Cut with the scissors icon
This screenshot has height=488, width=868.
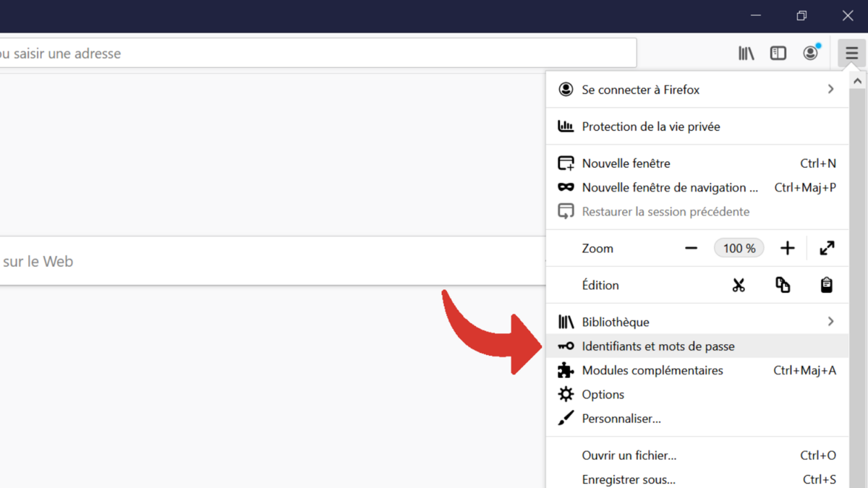(739, 285)
